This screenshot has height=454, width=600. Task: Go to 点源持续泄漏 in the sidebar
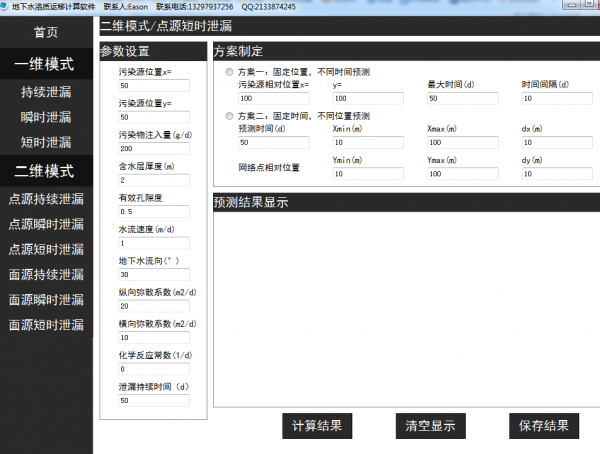tap(46, 198)
